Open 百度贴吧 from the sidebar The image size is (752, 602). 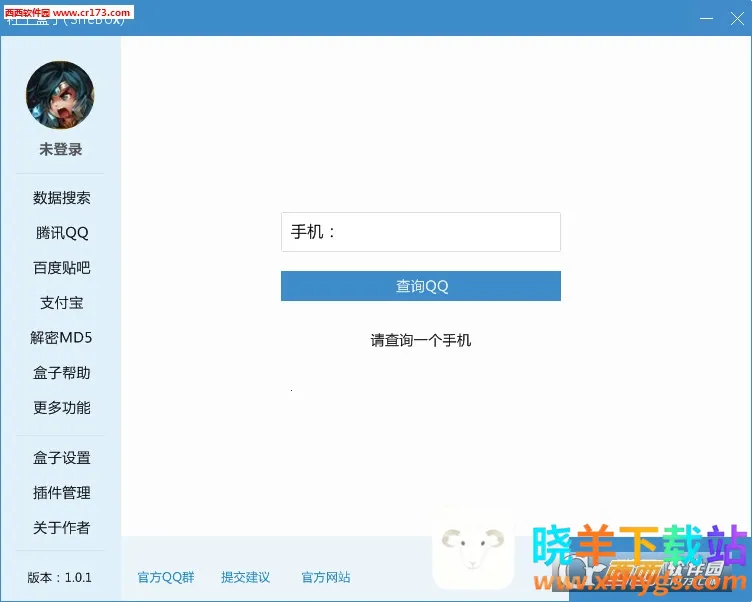pyautogui.click(x=61, y=268)
